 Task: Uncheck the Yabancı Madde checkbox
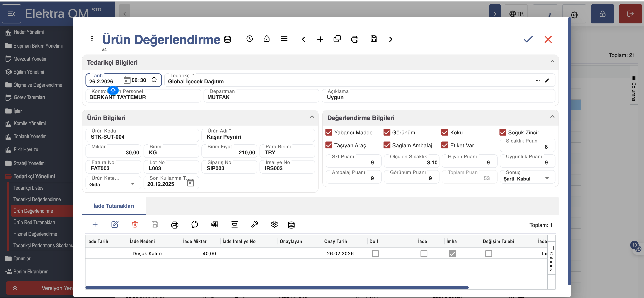tap(329, 132)
